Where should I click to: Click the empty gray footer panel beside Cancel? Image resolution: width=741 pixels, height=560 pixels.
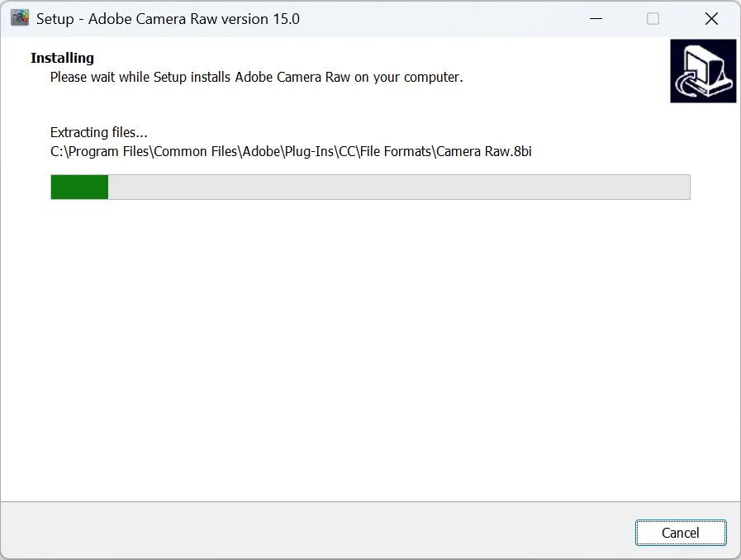pos(316,531)
